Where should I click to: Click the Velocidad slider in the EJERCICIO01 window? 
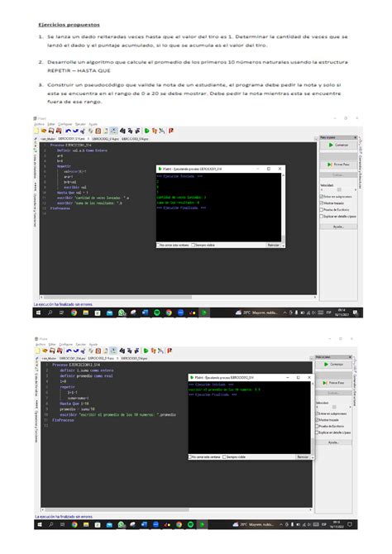pyautogui.click(x=338, y=189)
